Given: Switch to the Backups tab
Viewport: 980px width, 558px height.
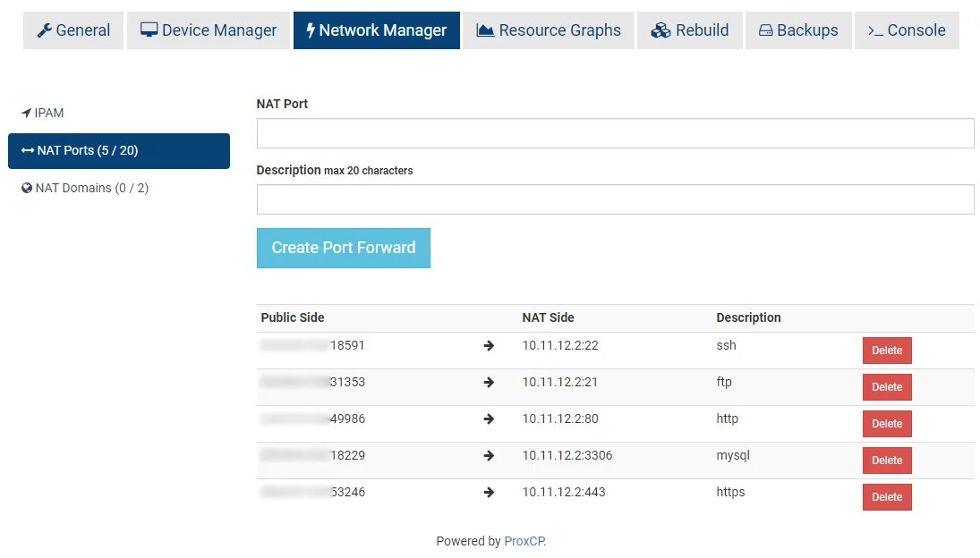Looking at the screenshot, I should coord(797,30).
